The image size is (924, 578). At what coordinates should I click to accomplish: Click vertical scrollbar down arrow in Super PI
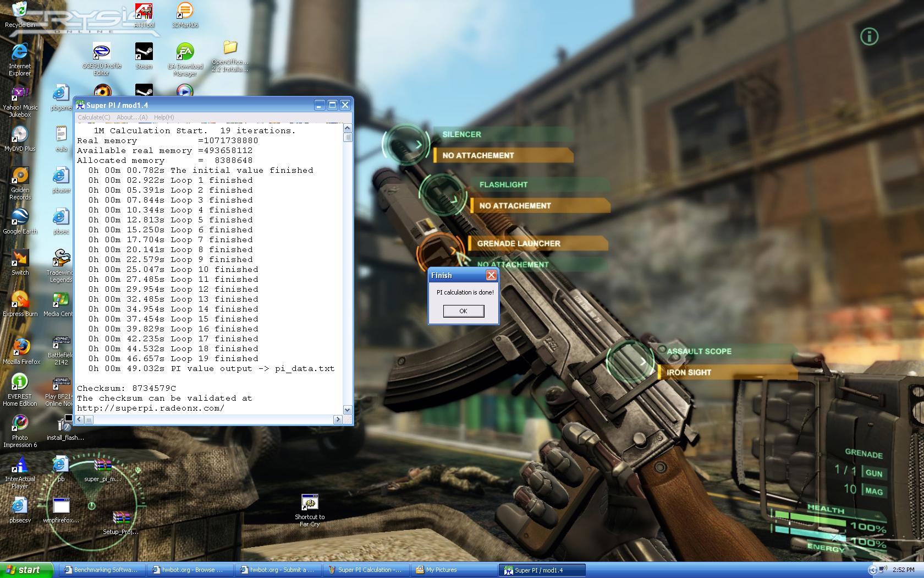[347, 410]
